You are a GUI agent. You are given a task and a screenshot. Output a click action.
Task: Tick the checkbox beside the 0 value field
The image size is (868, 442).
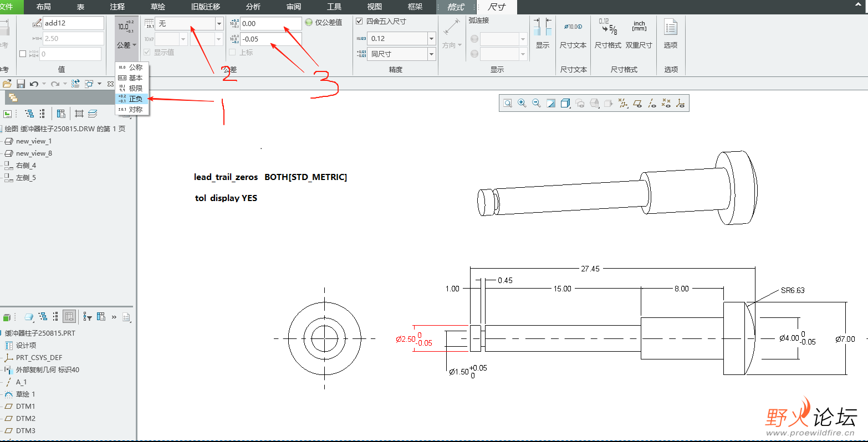[x=23, y=54]
